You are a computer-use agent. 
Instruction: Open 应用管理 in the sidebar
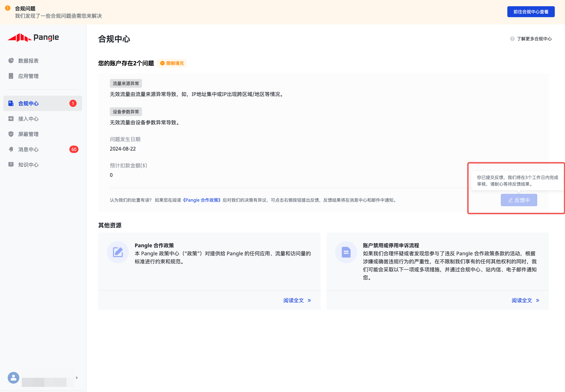pos(43,76)
